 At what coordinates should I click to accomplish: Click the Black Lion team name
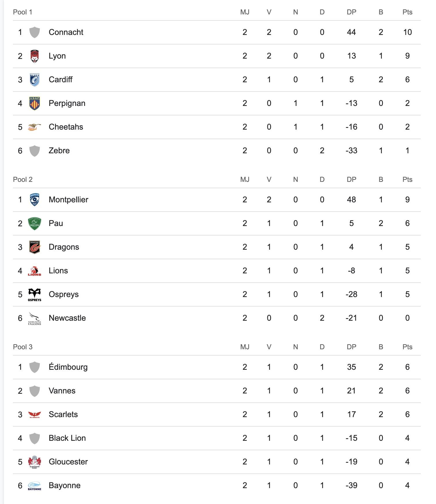67,438
